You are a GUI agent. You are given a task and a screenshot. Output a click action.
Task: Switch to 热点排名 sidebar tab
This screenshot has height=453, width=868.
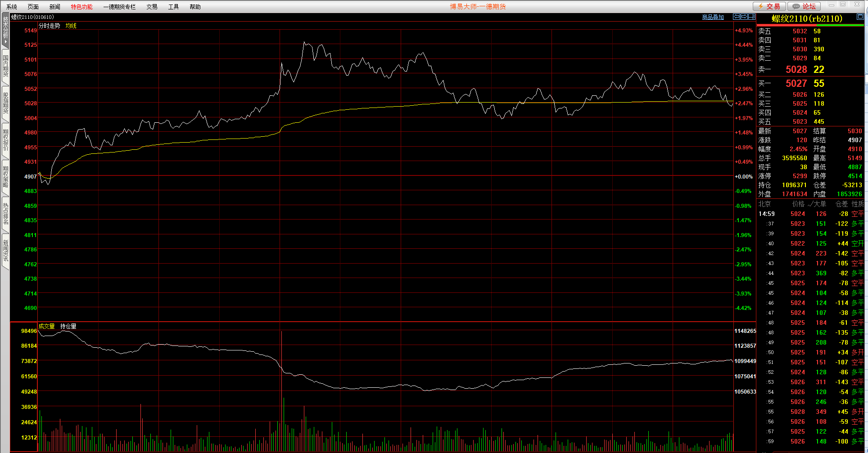[5, 214]
